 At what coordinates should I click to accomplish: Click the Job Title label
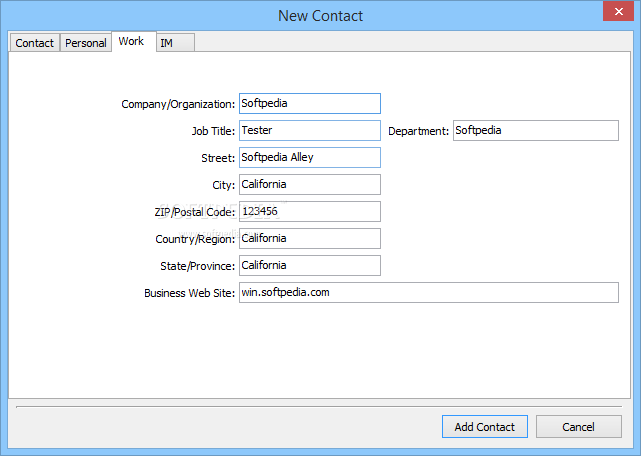click(213, 131)
